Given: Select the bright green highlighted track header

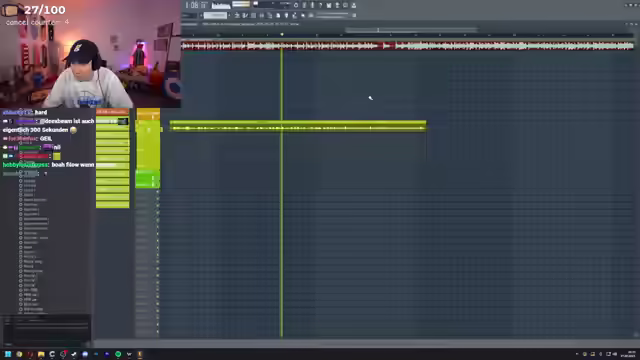Looking at the screenshot, I should pos(147,179).
